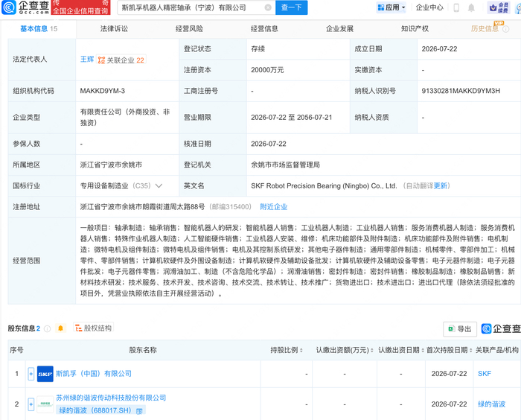The height and width of the screenshot is (420, 521).
Task: Click the 全国企业信用查询 red banner
Action: 80,7
